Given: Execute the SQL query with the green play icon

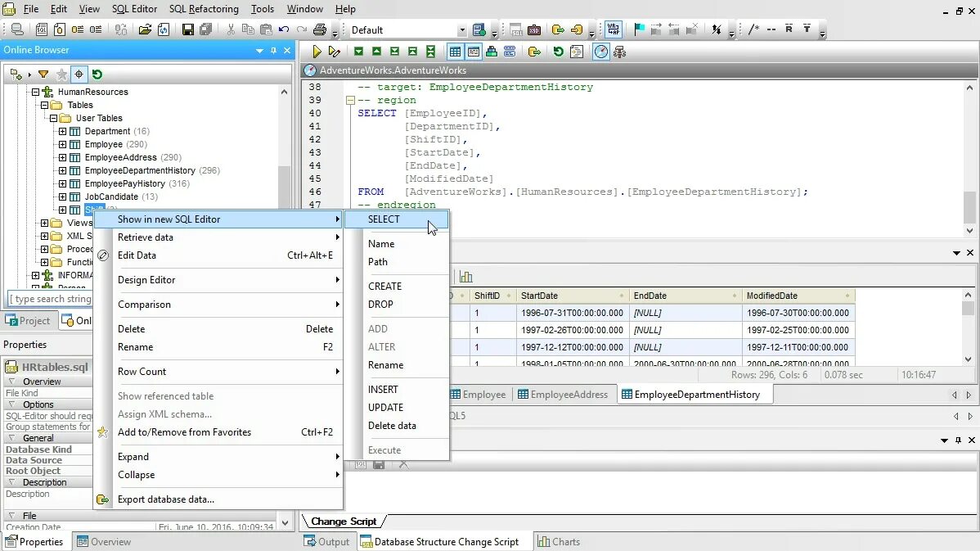Looking at the screenshot, I should pyautogui.click(x=317, y=51).
